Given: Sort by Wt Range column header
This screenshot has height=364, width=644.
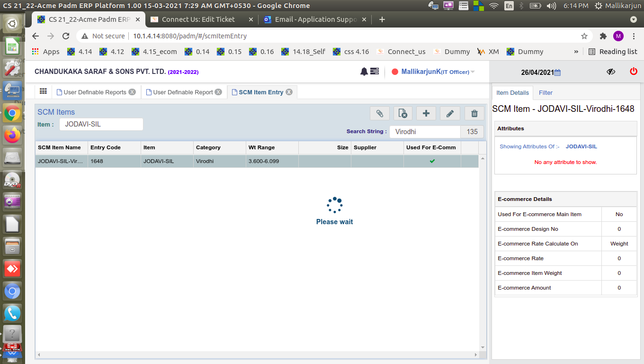Looking at the screenshot, I should click(x=272, y=147).
